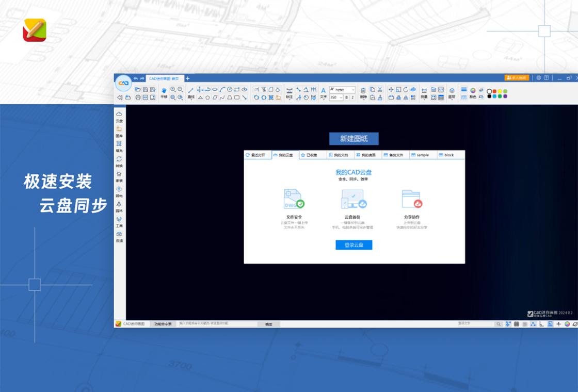Open the 图层 layers tool
Image resolution: width=578 pixels, height=392 pixels.
coord(452,93)
